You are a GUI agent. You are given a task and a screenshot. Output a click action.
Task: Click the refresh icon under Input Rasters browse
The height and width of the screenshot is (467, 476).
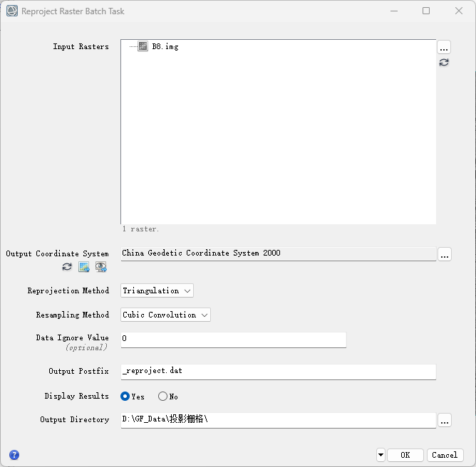click(x=444, y=63)
